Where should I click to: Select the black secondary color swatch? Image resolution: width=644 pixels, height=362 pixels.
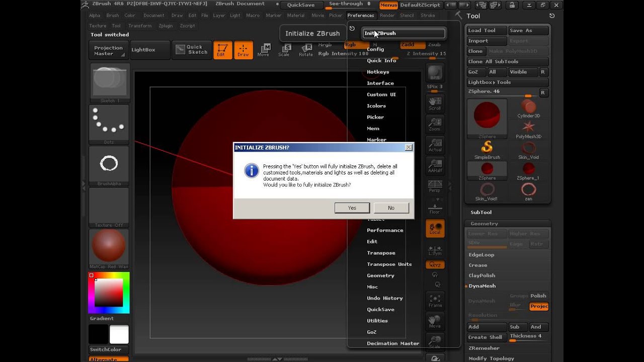coord(99,334)
